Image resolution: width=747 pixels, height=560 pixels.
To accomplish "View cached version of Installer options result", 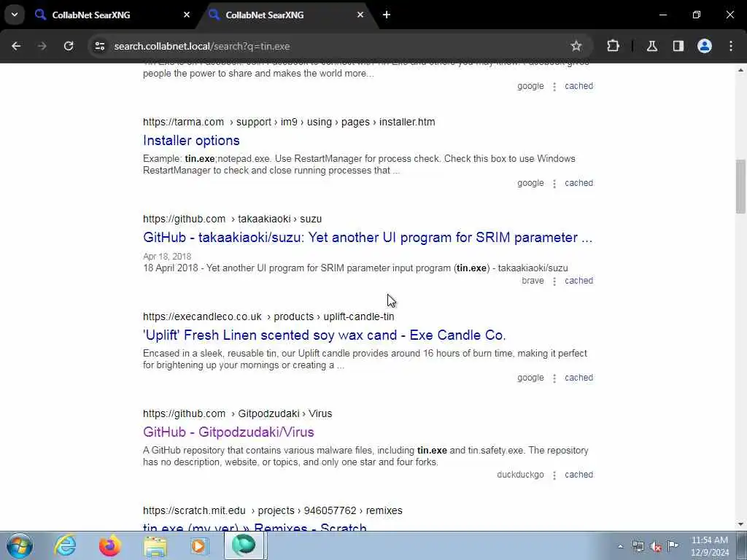I will click(578, 183).
